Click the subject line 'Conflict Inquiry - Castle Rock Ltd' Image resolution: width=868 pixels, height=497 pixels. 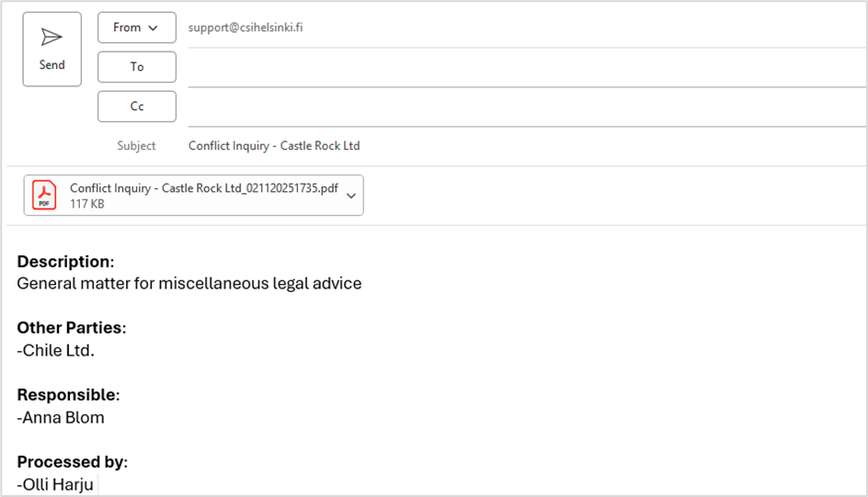[x=274, y=146]
